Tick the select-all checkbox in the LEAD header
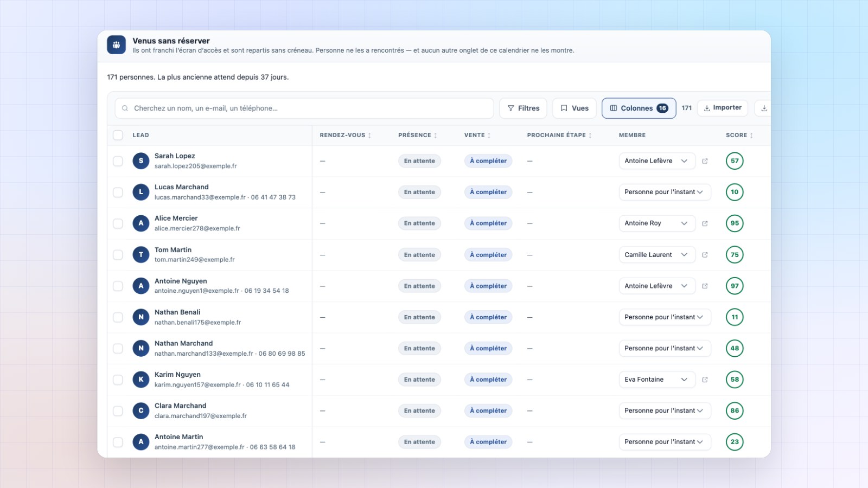The width and height of the screenshot is (868, 488). coord(118,135)
